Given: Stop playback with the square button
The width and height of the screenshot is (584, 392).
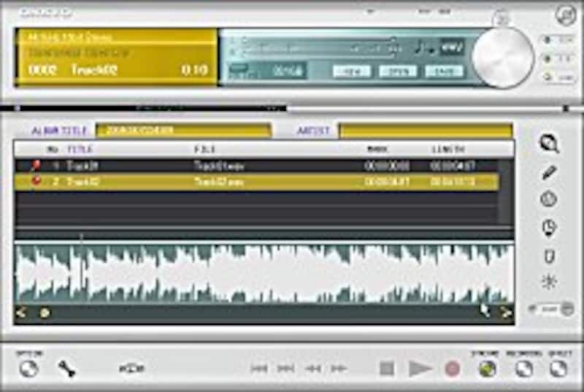Looking at the screenshot, I should 387,369.
